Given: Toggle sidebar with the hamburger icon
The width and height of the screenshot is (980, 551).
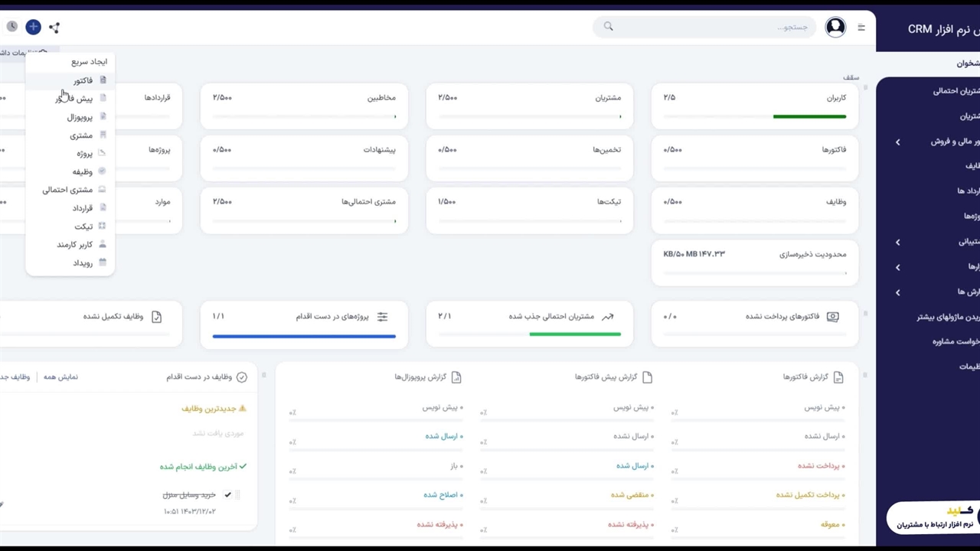Looking at the screenshot, I should coord(861,28).
